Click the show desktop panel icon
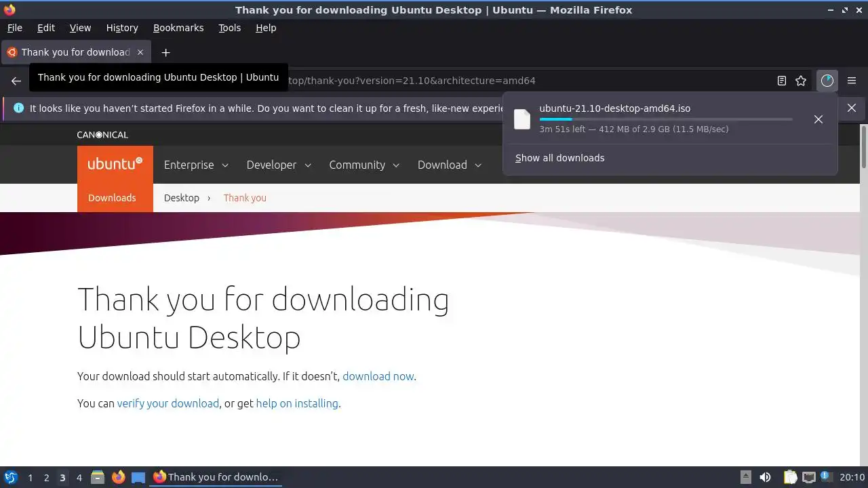This screenshot has width=868, height=488. click(138, 477)
